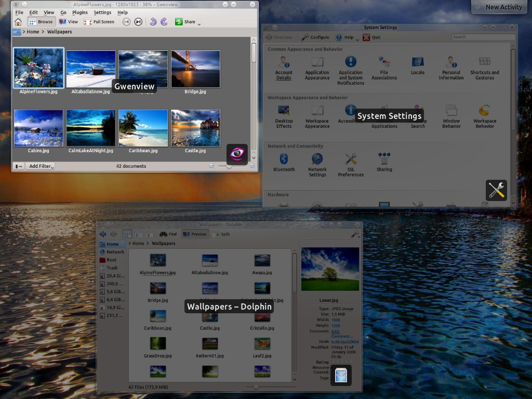Image resolution: width=532 pixels, height=399 pixels.
Task: Open Personal Information settings
Action: tap(451, 68)
